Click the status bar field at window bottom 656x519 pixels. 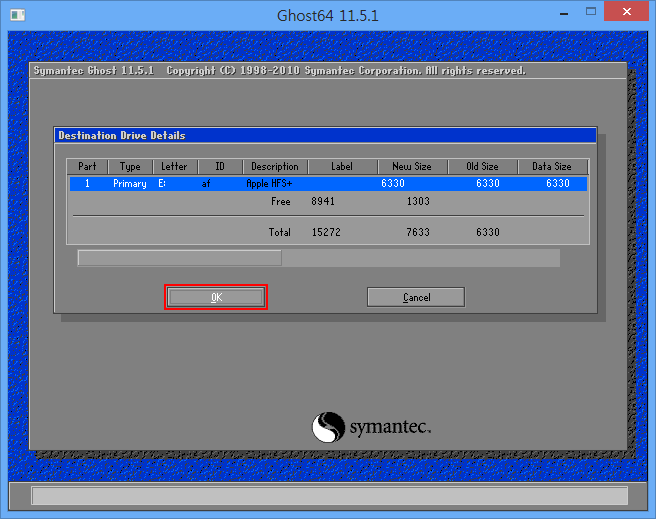pos(329,496)
